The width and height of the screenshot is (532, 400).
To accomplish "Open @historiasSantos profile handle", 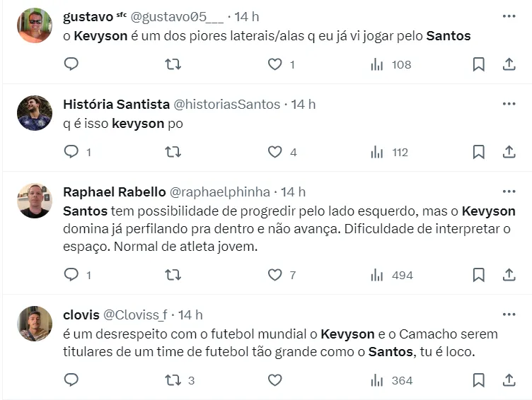I will point(226,104).
